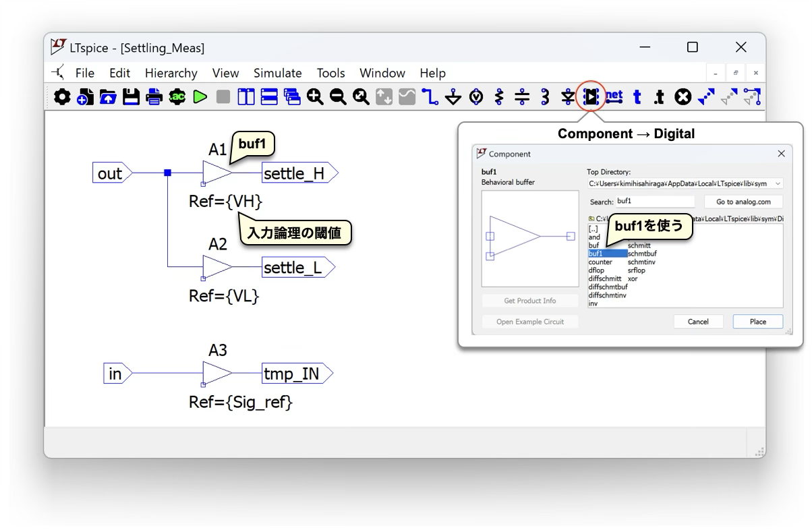Select 'srflop' in the component list
The image size is (812, 530).
tap(637, 270)
